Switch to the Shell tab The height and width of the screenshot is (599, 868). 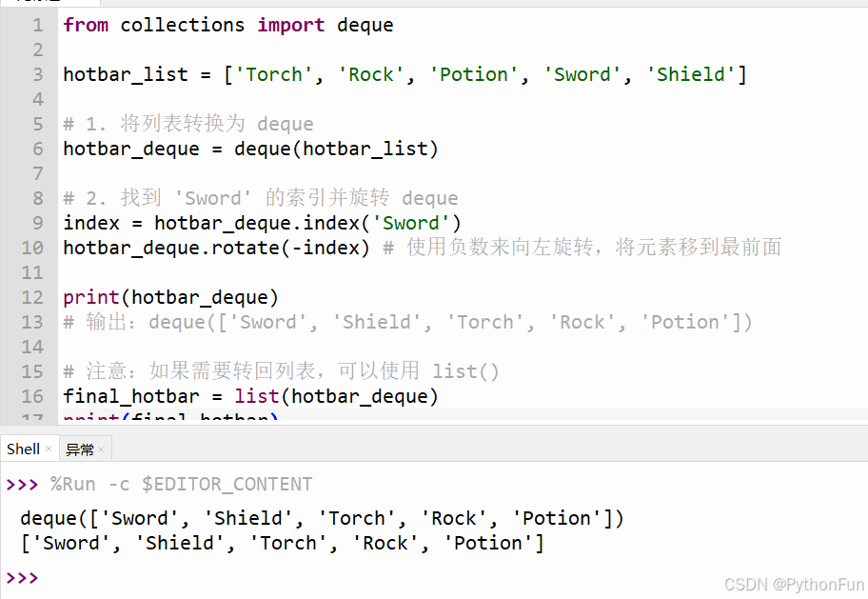coord(23,449)
